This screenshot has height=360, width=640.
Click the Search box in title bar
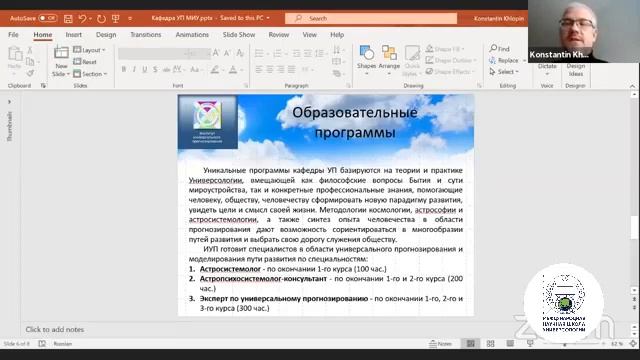click(x=371, y=18)
